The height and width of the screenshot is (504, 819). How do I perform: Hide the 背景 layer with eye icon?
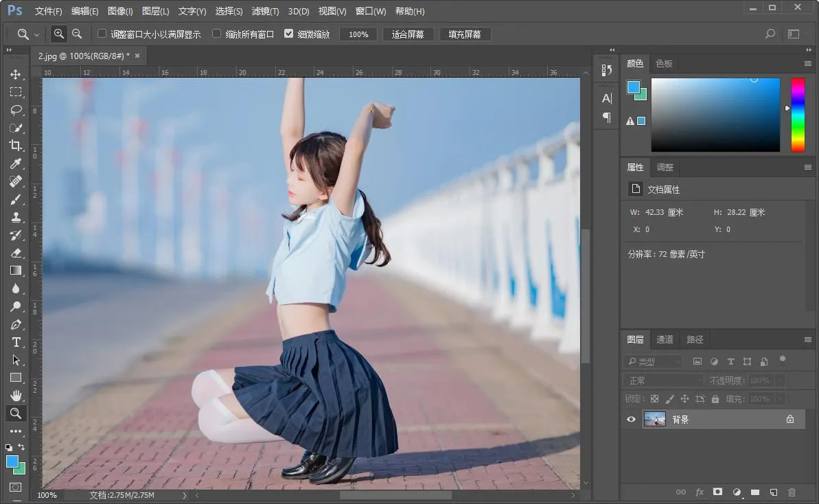click(x=631, y=420)
